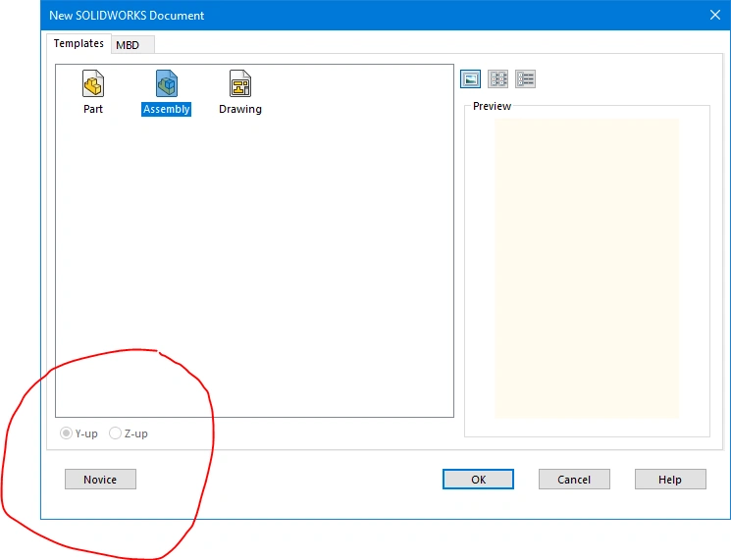Click the Part label text
The height and width of the screenshot is (560, 731).
(93, 109)
